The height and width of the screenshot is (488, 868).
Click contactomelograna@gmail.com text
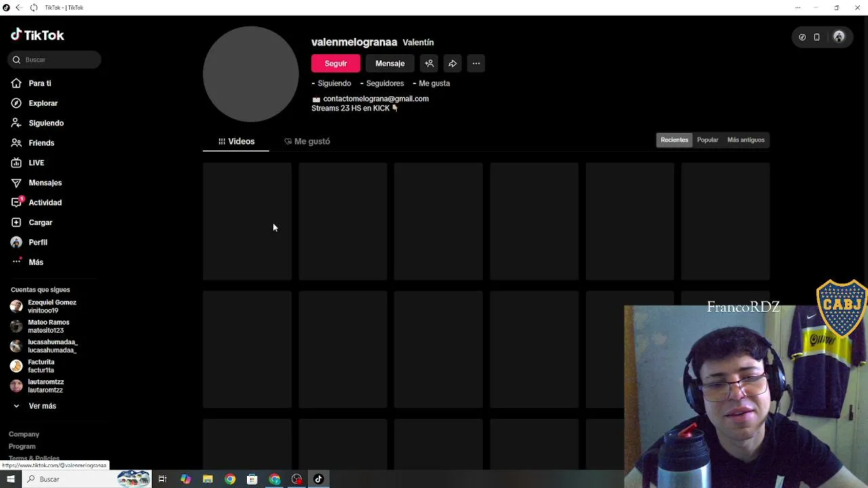tap(376, 98)
